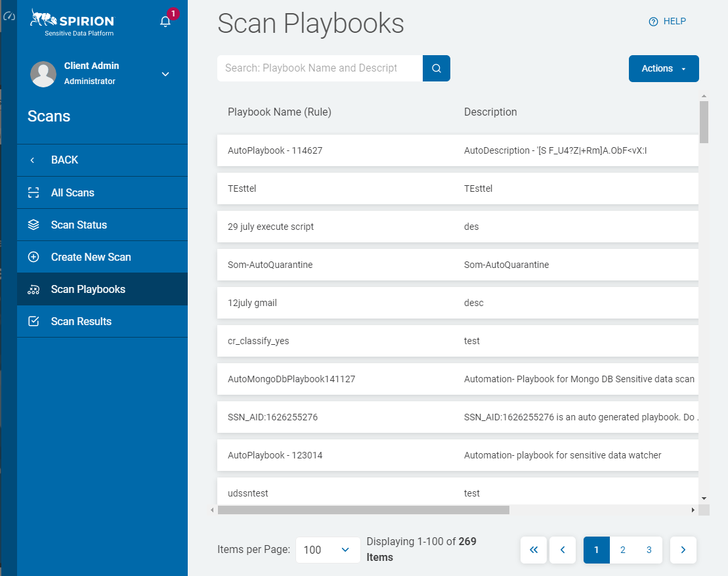This screenshot has width=728, height=576.
Task: Select Create New Scan
Action: point(102,257)
